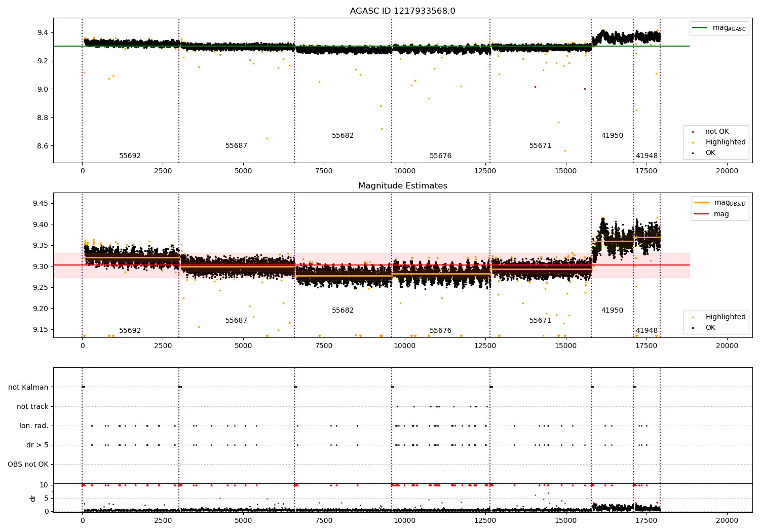Click x-axis tick '7500' under the top plot
The width and height of the screenshot is (760, 532).
point(324,171)
